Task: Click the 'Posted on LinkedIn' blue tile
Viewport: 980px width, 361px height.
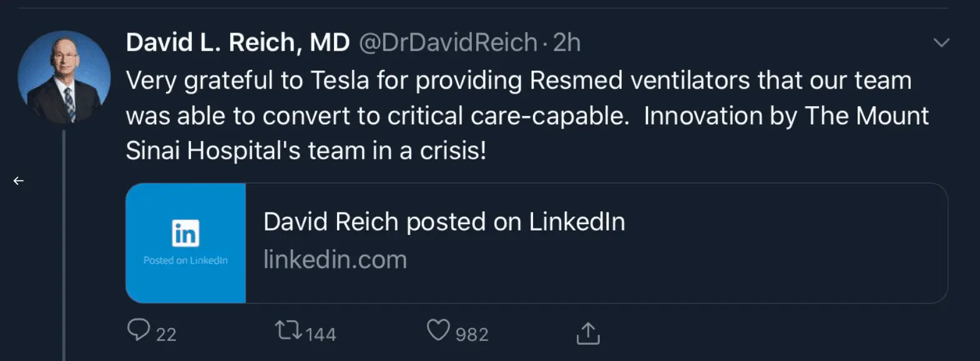Action: [x=185, y=243]
